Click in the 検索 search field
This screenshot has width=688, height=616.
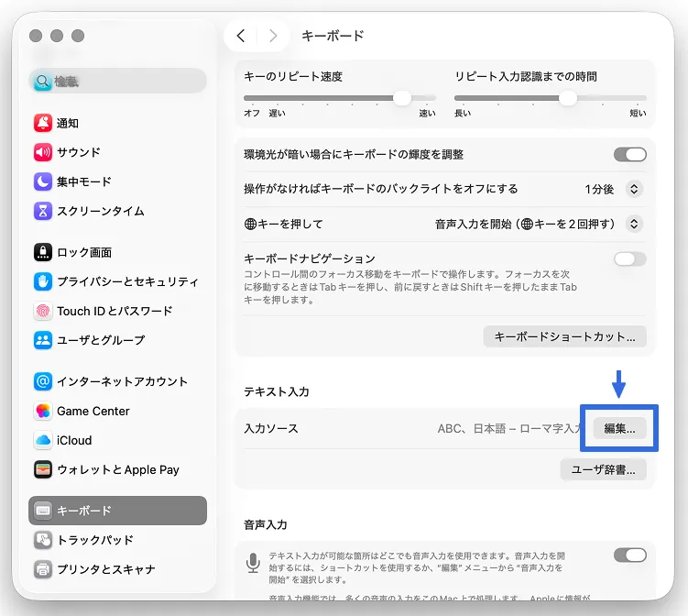pyautogui.click(x=117, y=82)
